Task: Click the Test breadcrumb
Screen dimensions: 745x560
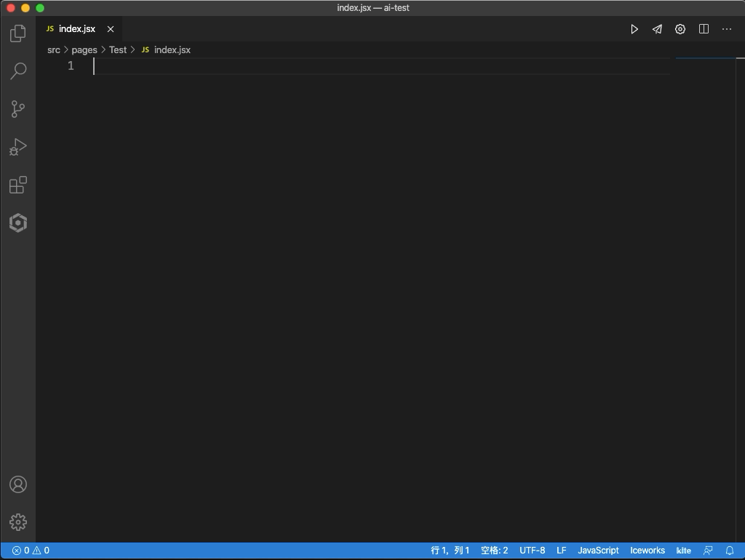Action: (118, 50)
